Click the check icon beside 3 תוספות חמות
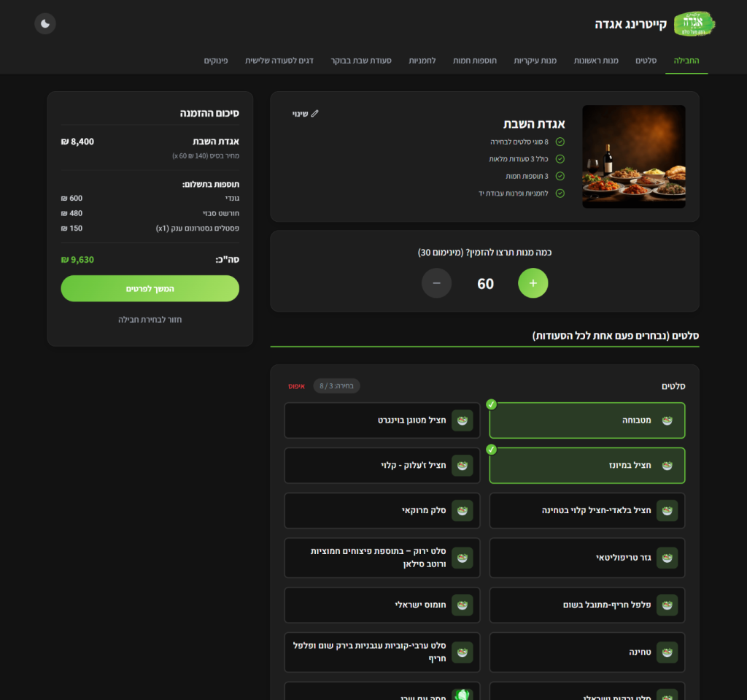This screenshot has height=700, width=747. [560, 176]
